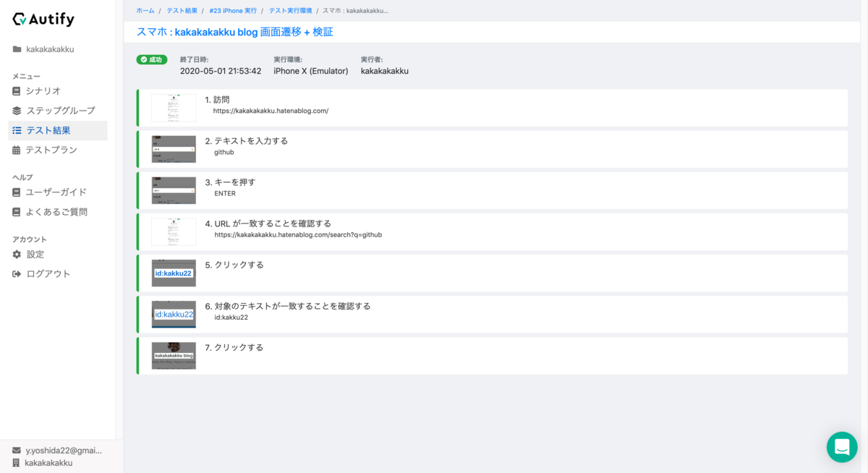
Task: Click the 成功 status badge
Action: click(x=152, y=59)
